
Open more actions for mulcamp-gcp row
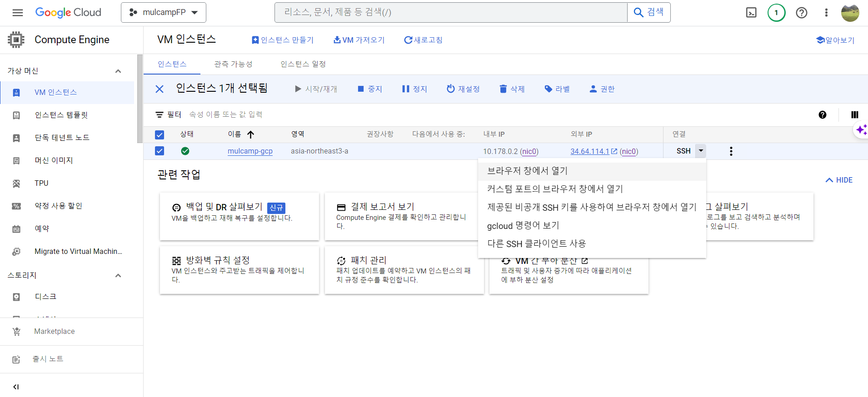coord(731,151)
